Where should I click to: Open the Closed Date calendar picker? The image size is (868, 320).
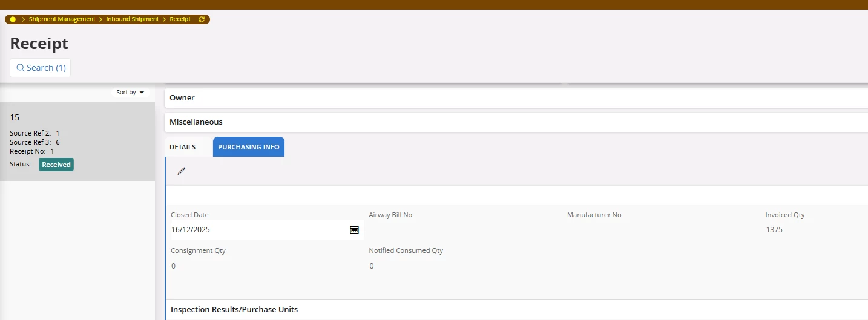tap(354, 230)
